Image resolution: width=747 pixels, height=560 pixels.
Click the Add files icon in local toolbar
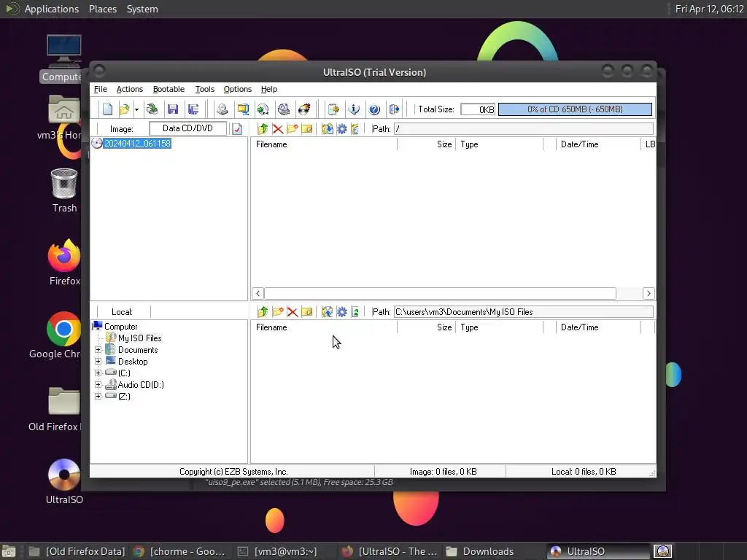[328, 312]
